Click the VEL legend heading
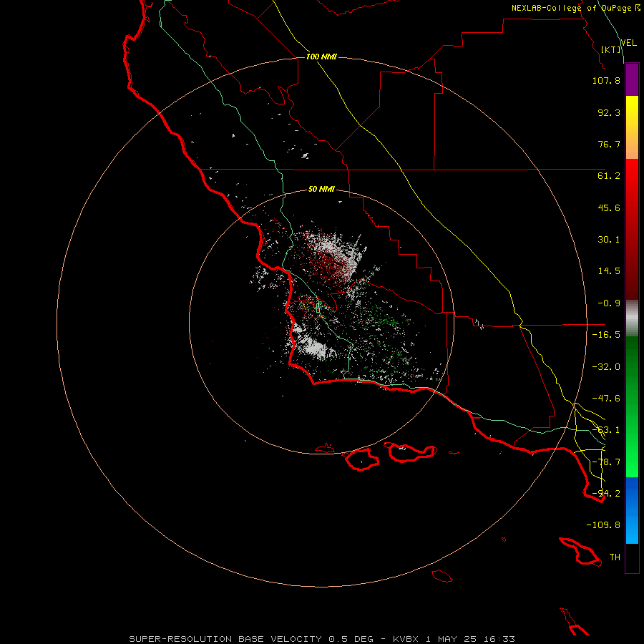 628,43
